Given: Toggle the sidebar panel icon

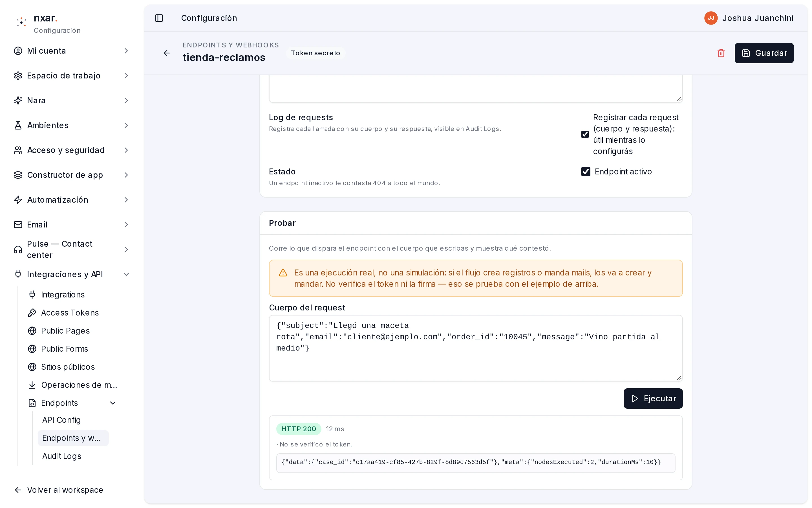Looking at the screenshot, I should (x=159, y=18).
